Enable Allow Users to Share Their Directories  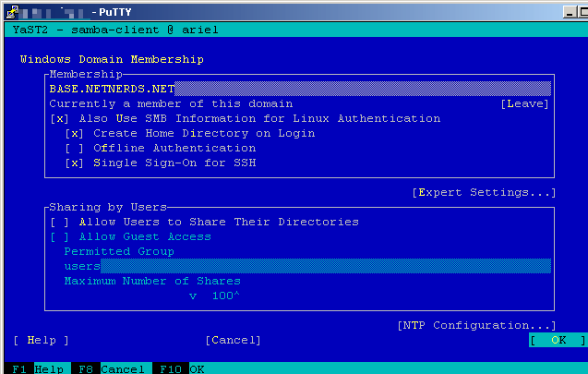(x=58, y=222)
